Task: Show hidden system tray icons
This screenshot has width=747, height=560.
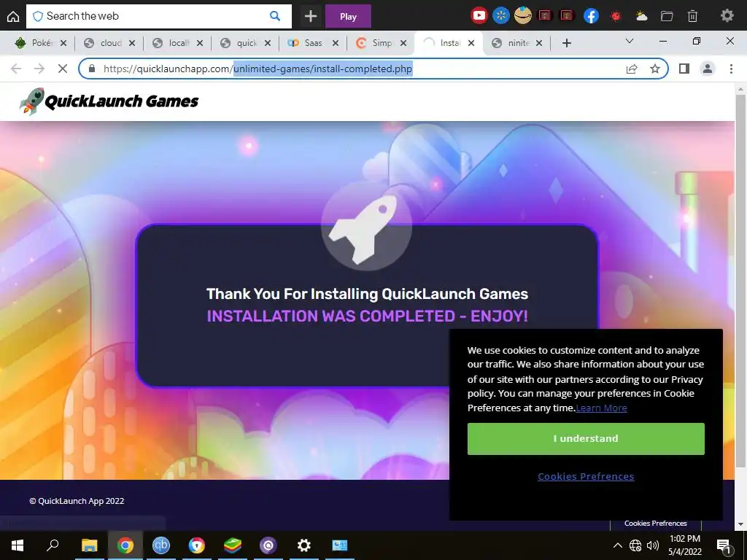Action: pyautogui.click(x=617, y=545)
